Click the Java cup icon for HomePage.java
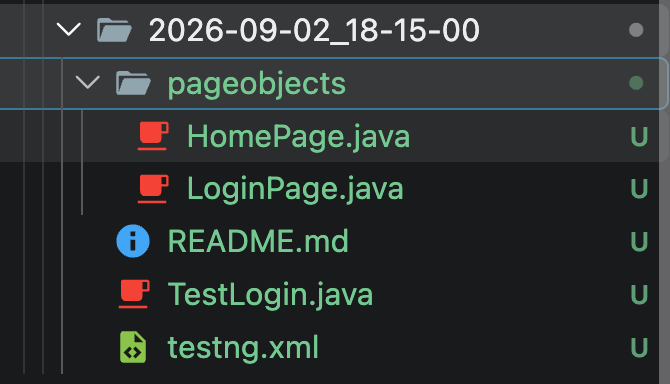 [x=153, y=136]
